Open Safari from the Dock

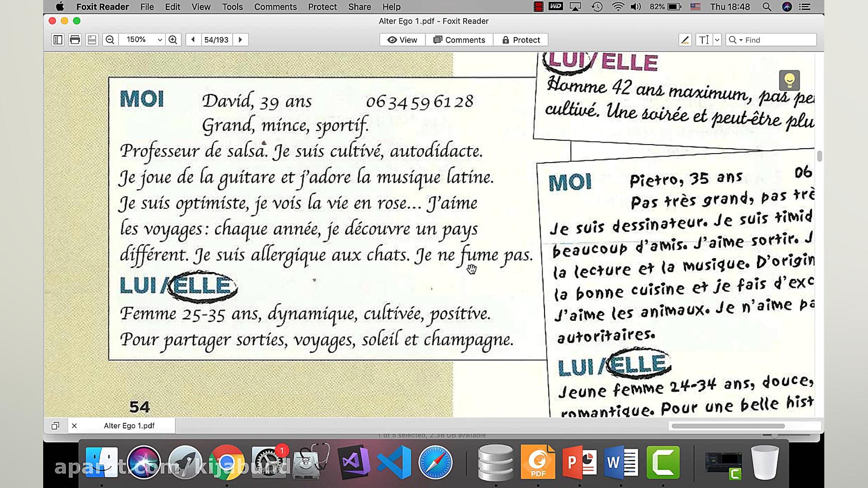436,462
